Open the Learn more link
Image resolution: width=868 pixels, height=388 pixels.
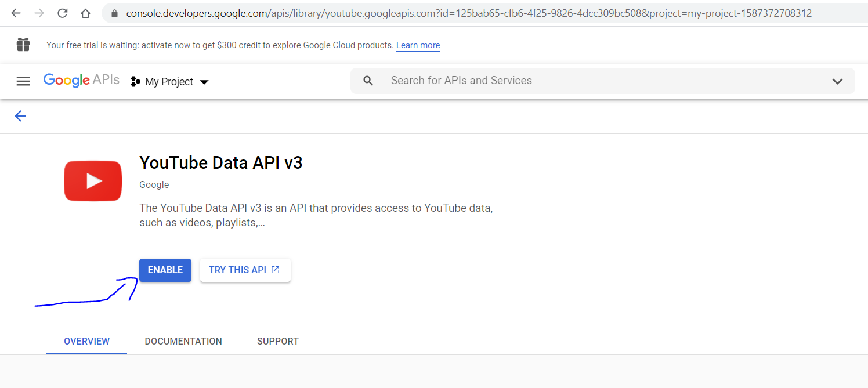click(418, 45)
